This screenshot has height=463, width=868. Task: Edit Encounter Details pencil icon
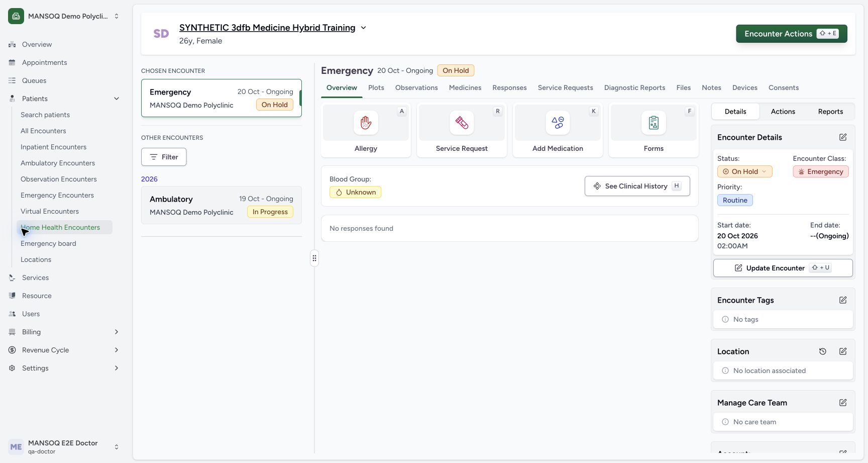pos(843,137)
